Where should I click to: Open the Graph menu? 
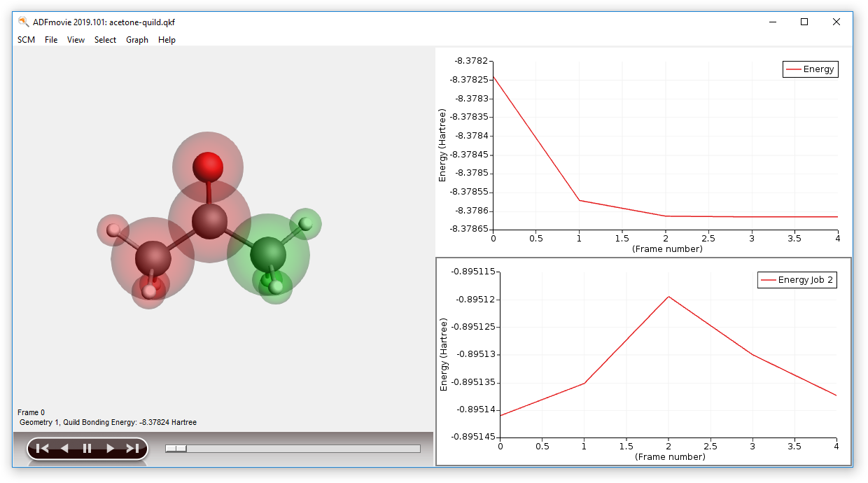137,40
